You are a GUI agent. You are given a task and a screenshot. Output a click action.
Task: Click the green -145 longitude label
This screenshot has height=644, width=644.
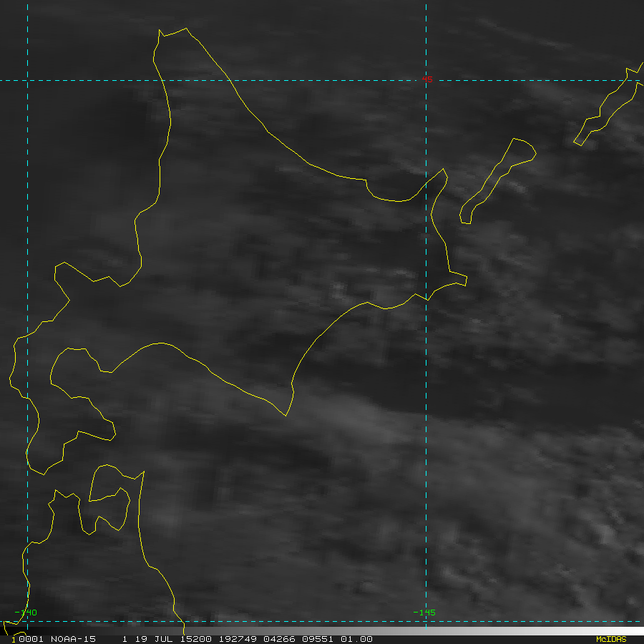[424, 613]
